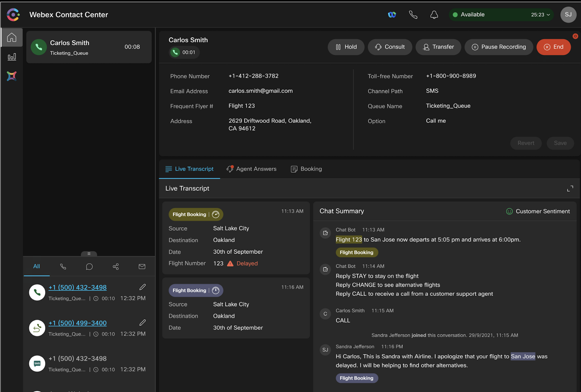The image size is (581, 392).
Task: Open the SJ user profile avatar
Action: (x=568, y=15)
